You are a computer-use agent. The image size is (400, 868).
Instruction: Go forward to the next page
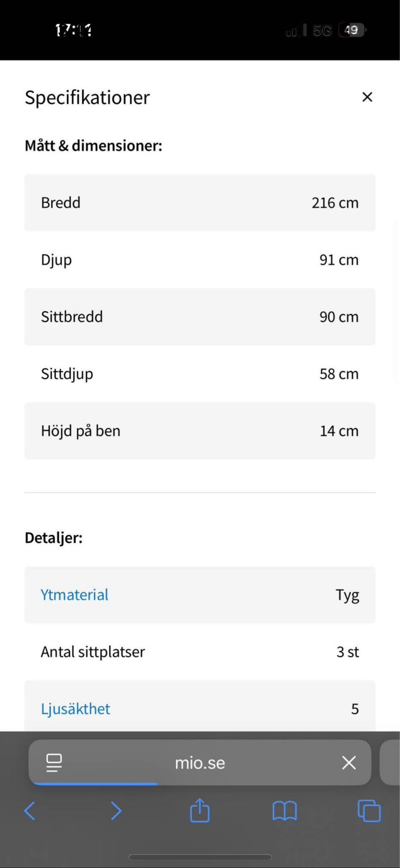[x=116, y=811]
